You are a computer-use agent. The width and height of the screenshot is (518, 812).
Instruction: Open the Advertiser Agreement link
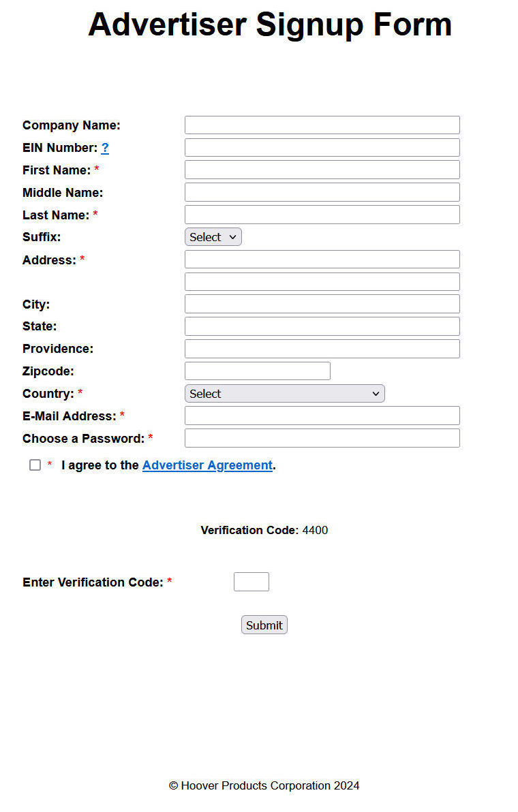(x=207, y=465)
